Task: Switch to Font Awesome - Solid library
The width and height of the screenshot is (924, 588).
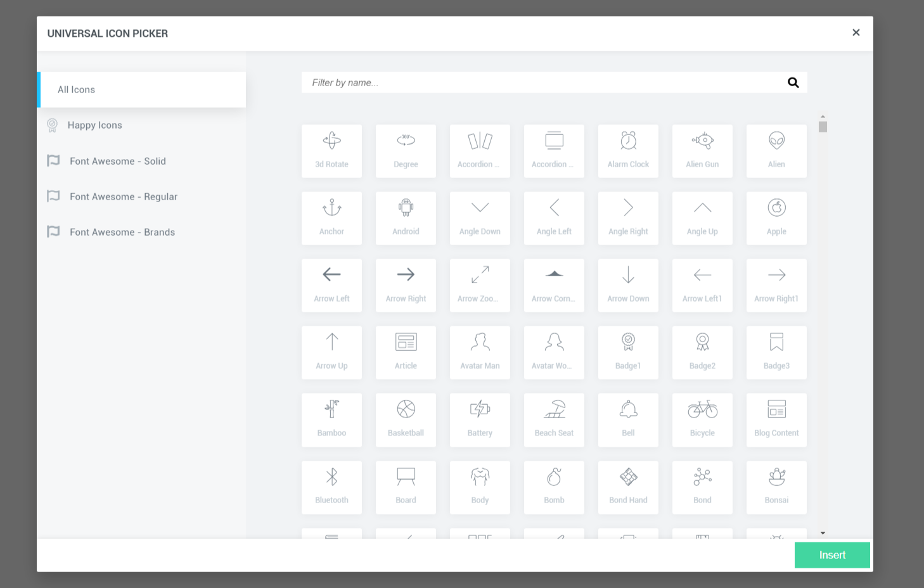Action: tap(117, 161)
